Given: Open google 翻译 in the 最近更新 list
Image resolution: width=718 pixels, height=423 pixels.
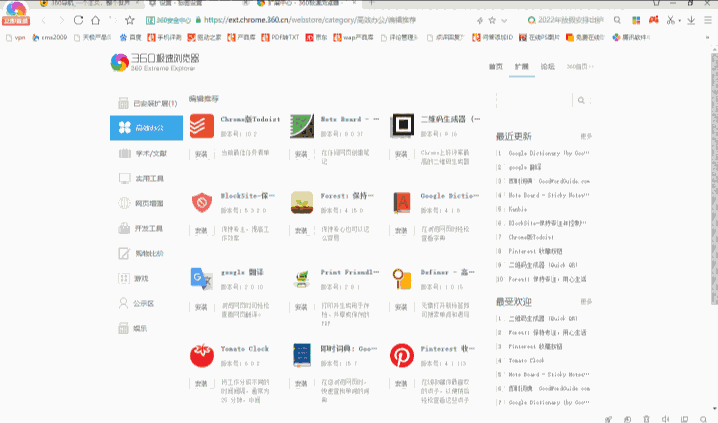Looking at the screenshot, I should (525, 168).
